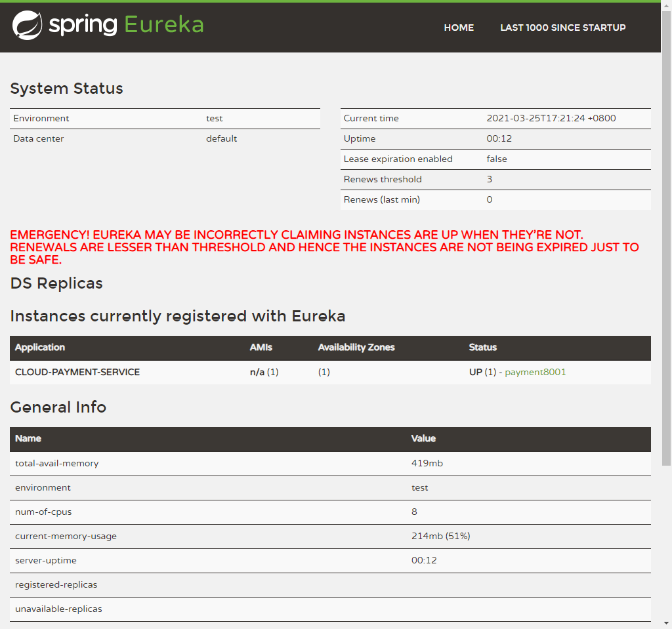
Task: Click the Current time value 2021-03-25T17:21:24 +0800
Action: [x=551, y=118]
